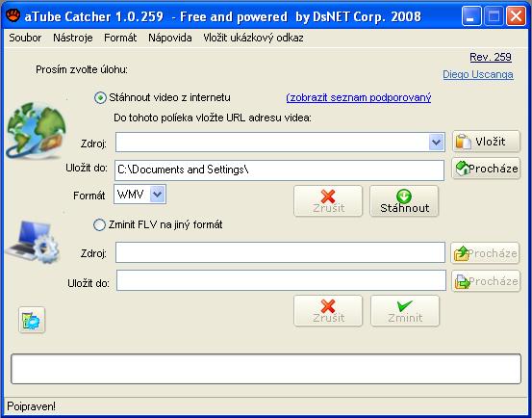Open the Nástroje menu
The image size is (532, 418).
tap(72, 38)
